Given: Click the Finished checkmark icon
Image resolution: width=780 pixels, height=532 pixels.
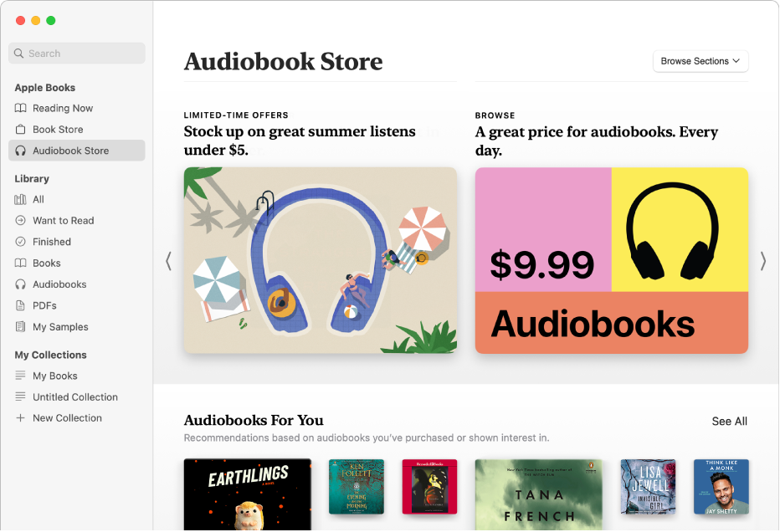Looking at the screenshot, I should [x=20, y=242].
